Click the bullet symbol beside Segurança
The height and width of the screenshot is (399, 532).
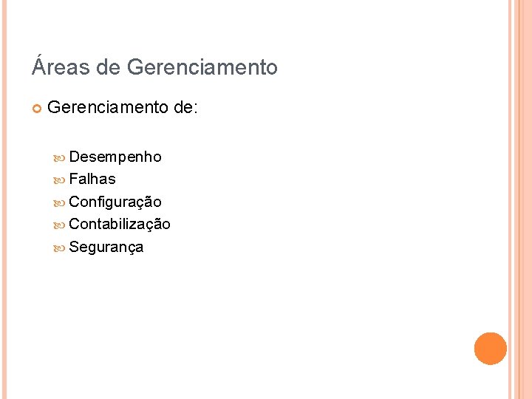click(61, 248)
